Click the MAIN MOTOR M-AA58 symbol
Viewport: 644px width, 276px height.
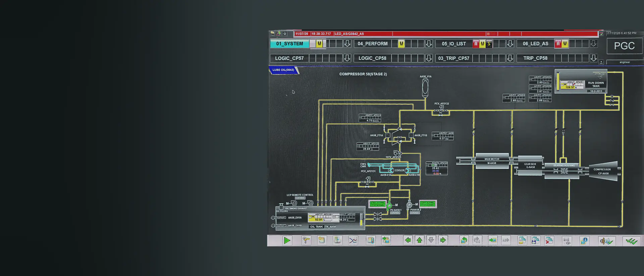[492, 161]
